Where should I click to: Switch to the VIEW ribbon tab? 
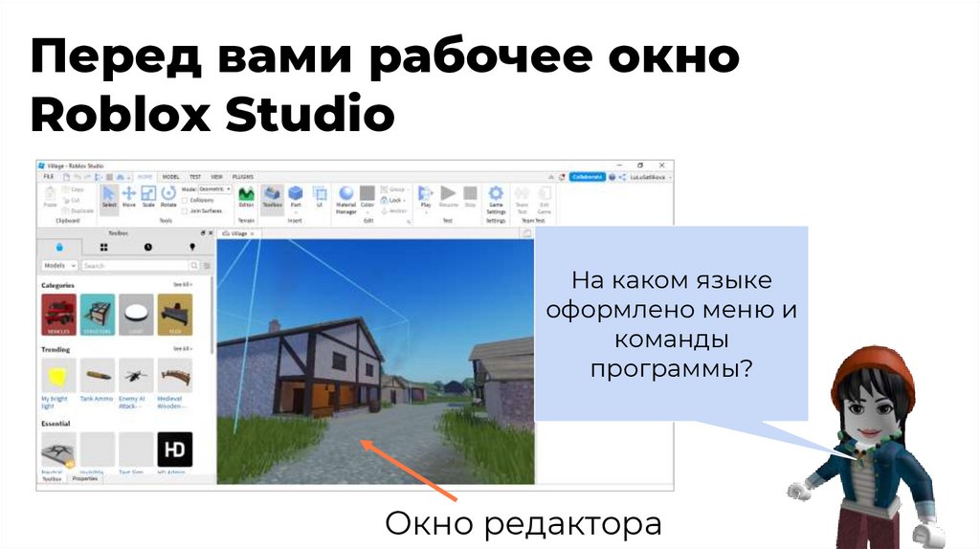click(x=217, y=177)
